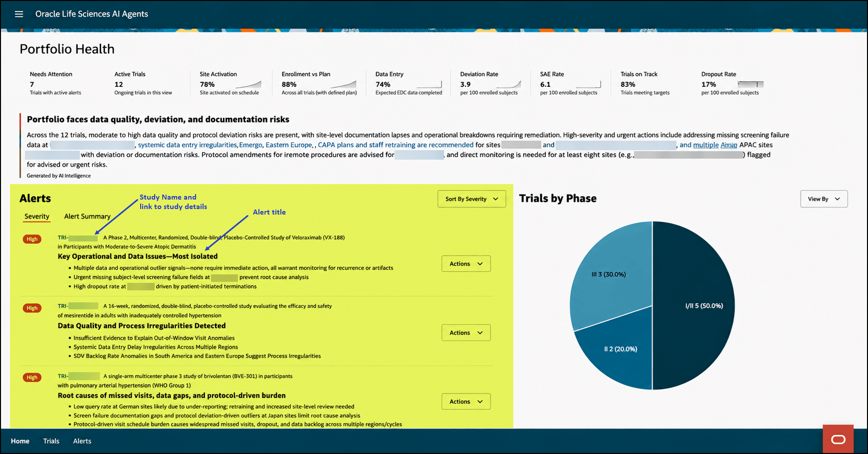
Task: Open TRI study link for Veloraximab study
Action: (x=78, y=237)
